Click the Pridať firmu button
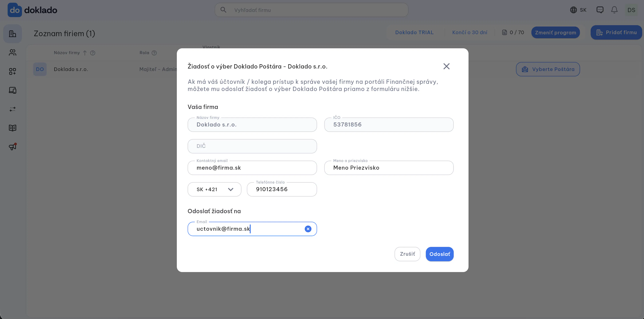The image size is (644, 319). point(616,33)
